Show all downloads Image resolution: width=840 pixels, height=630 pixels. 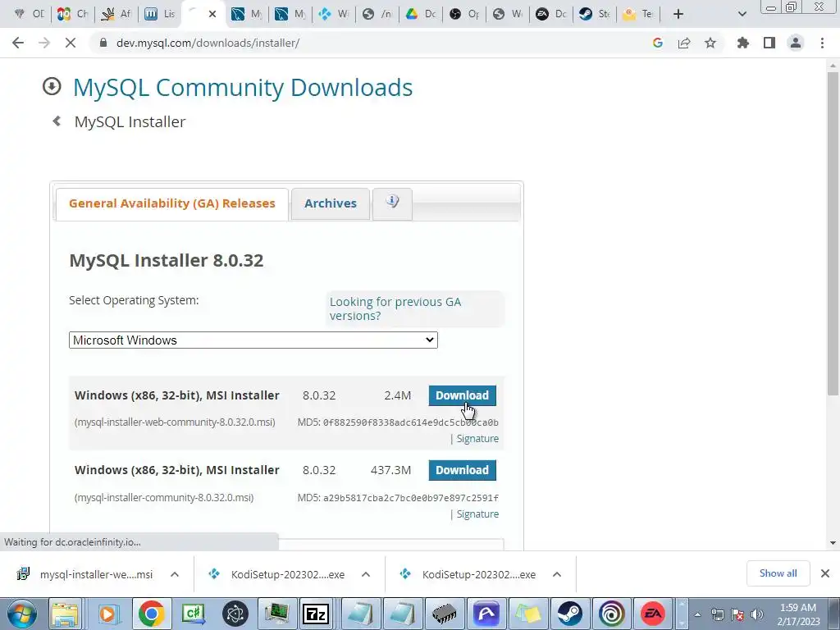click(x=778, y=573)
